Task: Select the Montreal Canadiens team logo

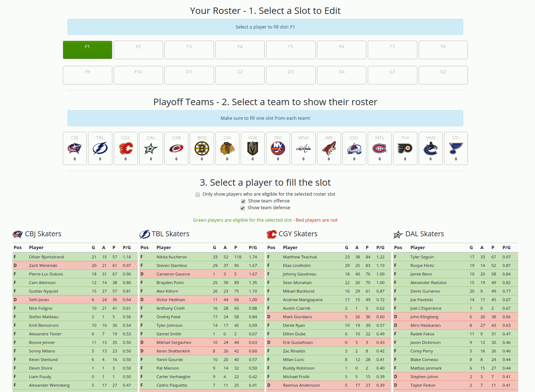Action: 379,148
